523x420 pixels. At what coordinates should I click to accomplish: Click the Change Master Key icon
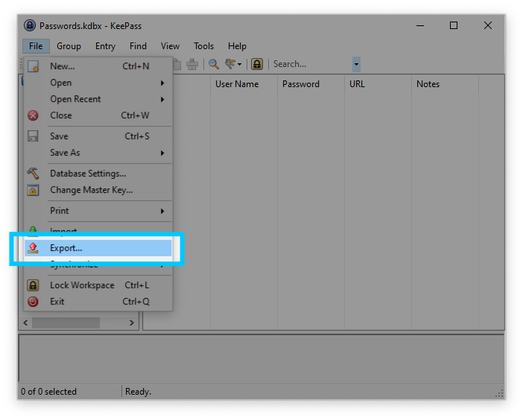[33, 190]
